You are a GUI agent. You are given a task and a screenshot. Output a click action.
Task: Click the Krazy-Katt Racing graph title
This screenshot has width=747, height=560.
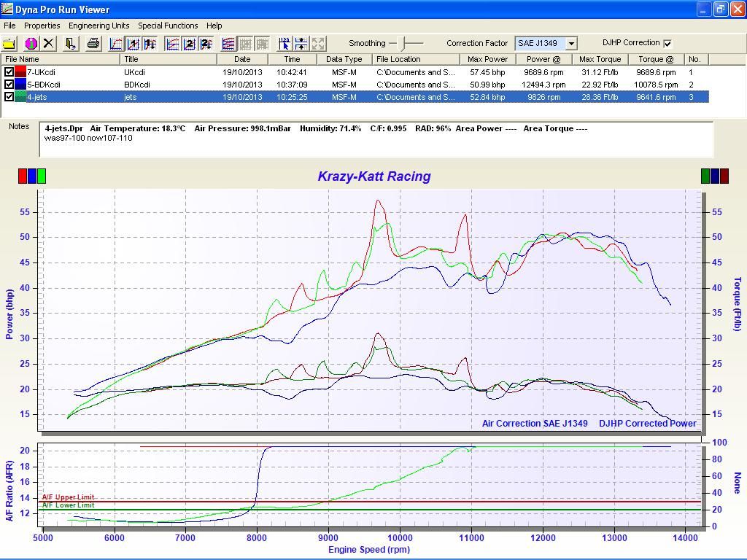(374, 176)
